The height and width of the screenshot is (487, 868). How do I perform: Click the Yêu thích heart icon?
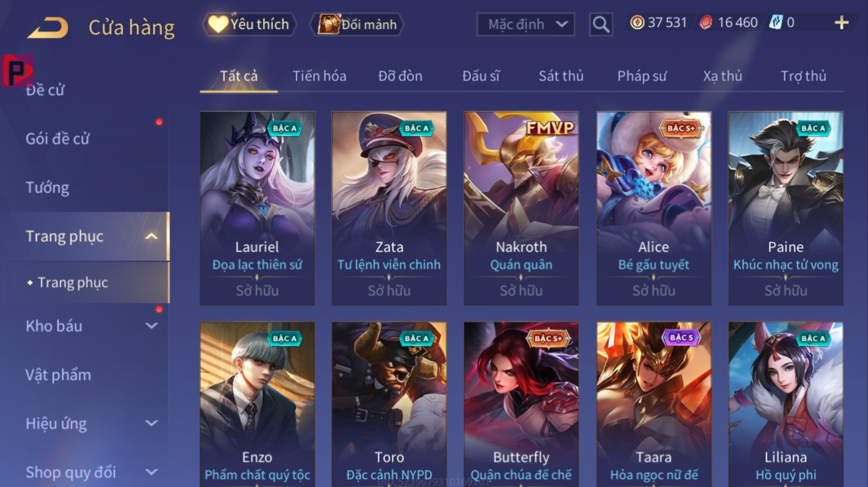[x=218, y=24]
